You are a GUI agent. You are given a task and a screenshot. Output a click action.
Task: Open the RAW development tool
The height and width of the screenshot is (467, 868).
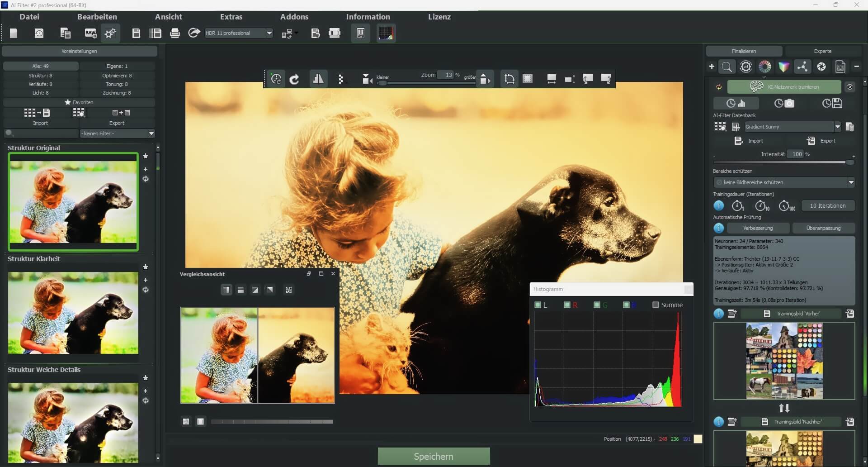pyautogui.click(x=91, y=33)
